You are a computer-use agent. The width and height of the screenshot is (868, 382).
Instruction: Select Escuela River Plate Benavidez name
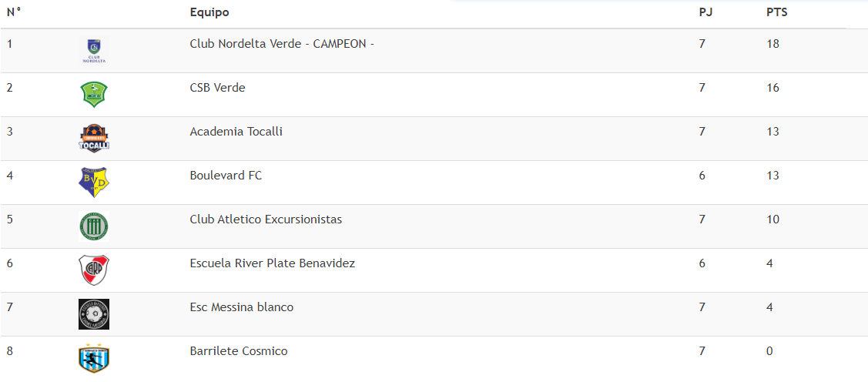[x=273, y=263]
